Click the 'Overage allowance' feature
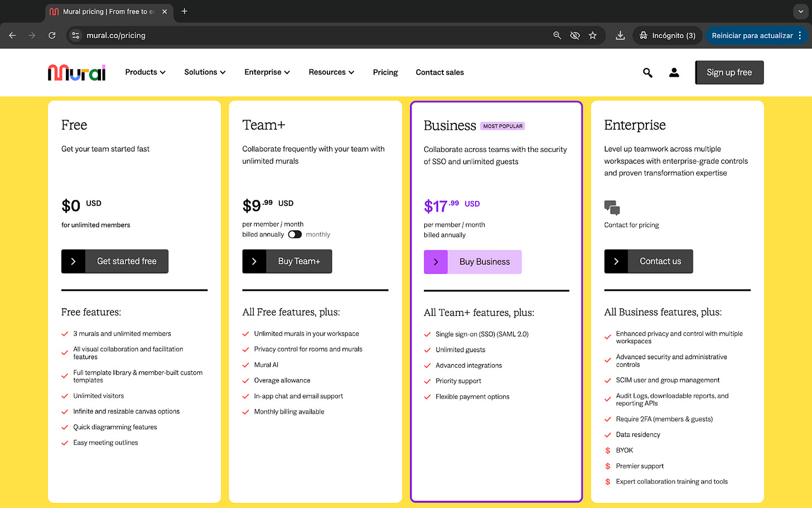The image size is (812, 508). pos(282,381)
